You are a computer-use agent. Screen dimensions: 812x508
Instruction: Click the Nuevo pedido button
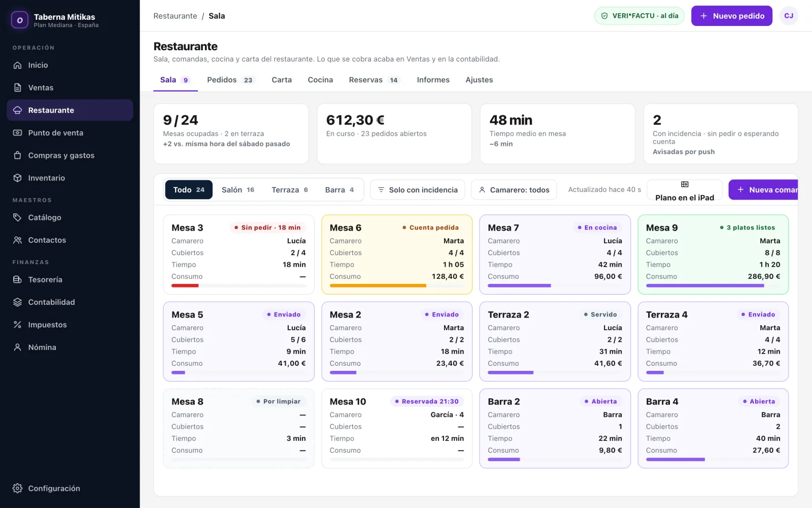732,16
